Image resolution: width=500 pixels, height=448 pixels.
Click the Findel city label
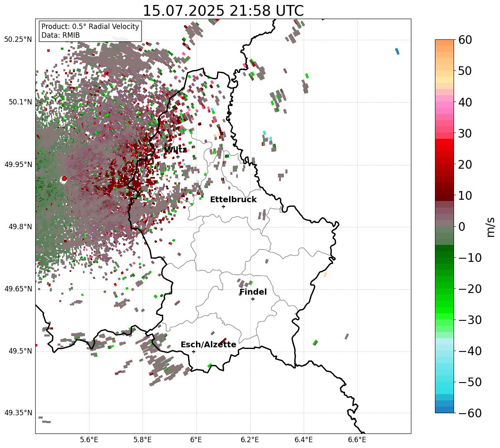[253, 292]
